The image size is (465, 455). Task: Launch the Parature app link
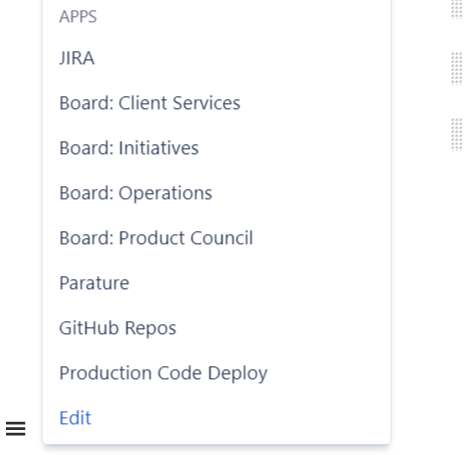[x=94, y=283]
